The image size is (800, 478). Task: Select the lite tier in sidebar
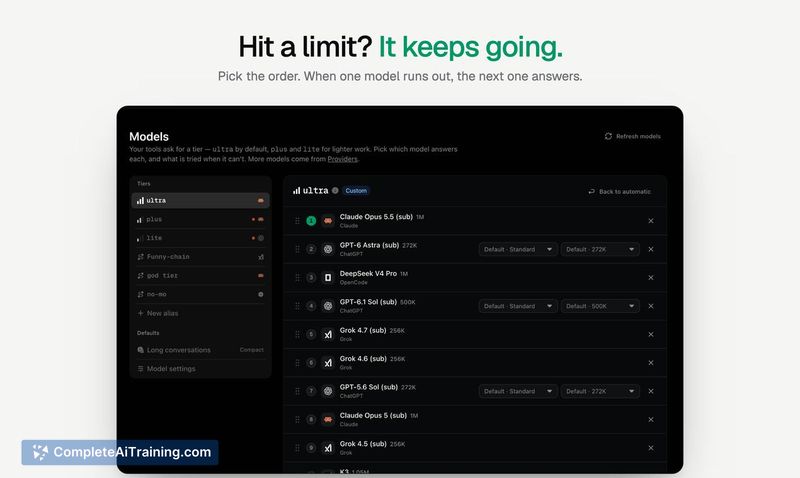pos(201,238)
